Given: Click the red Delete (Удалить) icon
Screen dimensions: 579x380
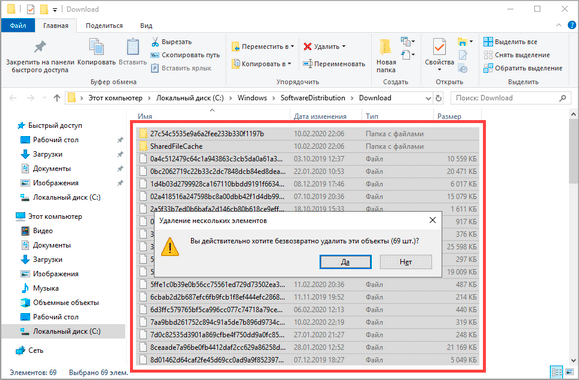Looking at the screenshot, I should (307, 47).
